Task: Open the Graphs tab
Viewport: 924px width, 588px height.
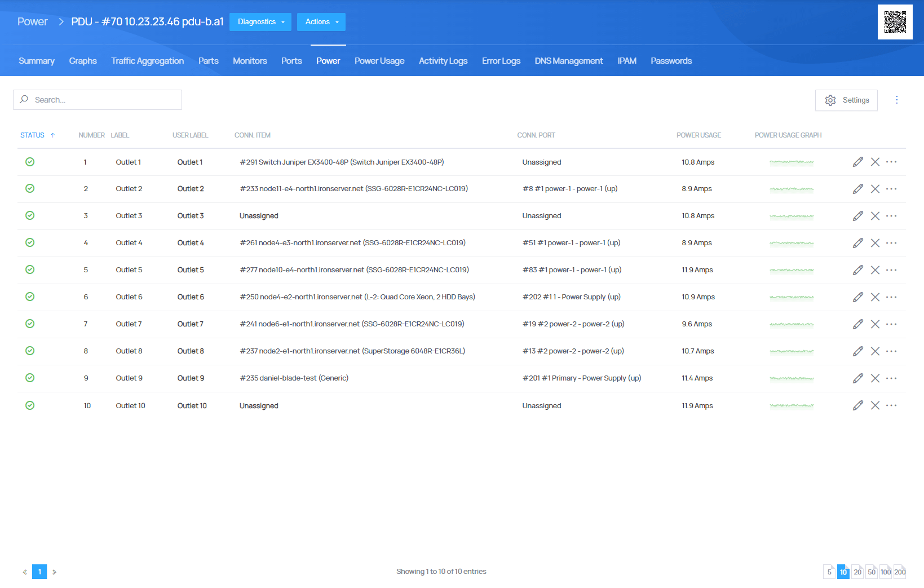Action: coord(83,61)
